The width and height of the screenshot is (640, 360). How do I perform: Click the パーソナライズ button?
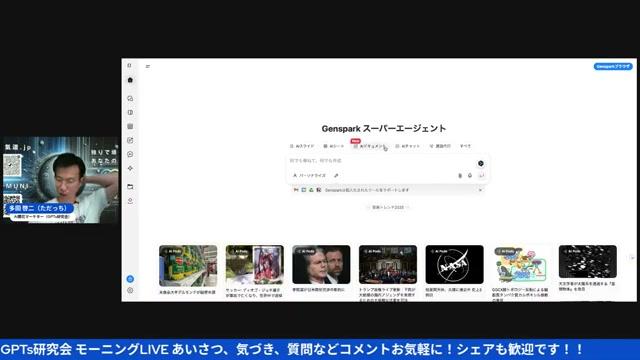[x=309, y=176]
